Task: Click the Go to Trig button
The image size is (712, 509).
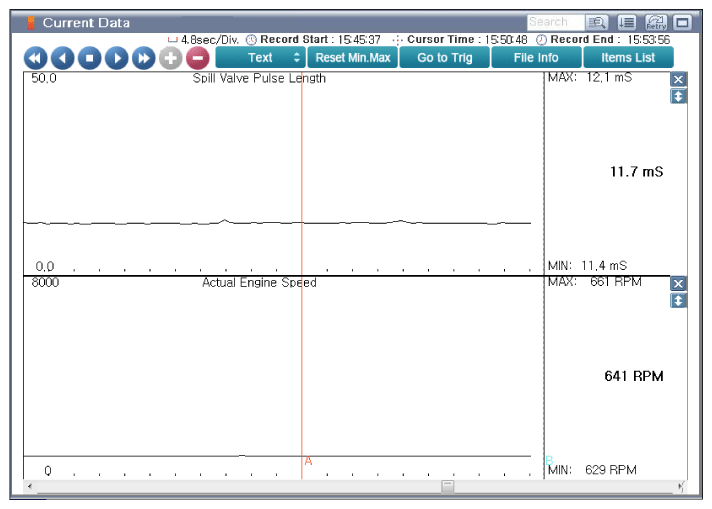Action: (x=445, y=58)
